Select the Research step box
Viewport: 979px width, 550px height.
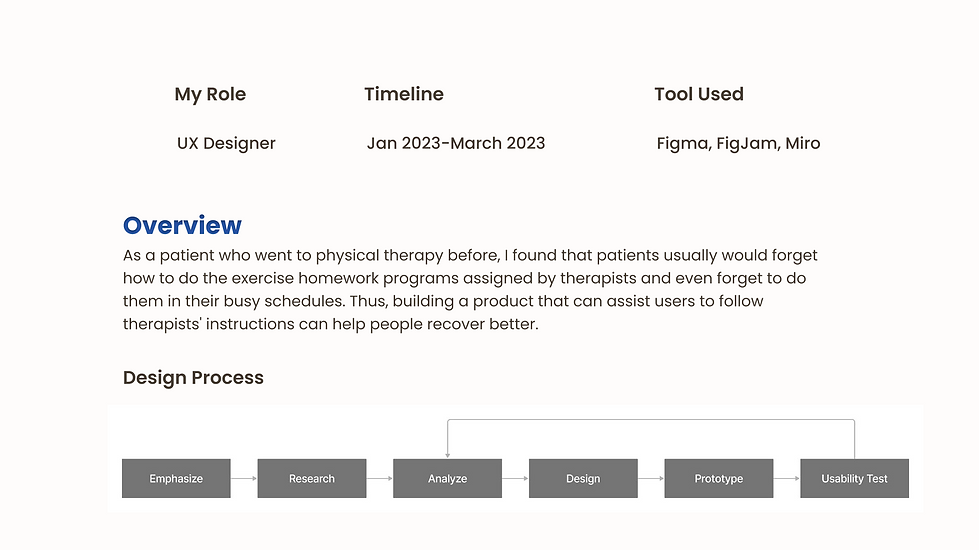312,479
